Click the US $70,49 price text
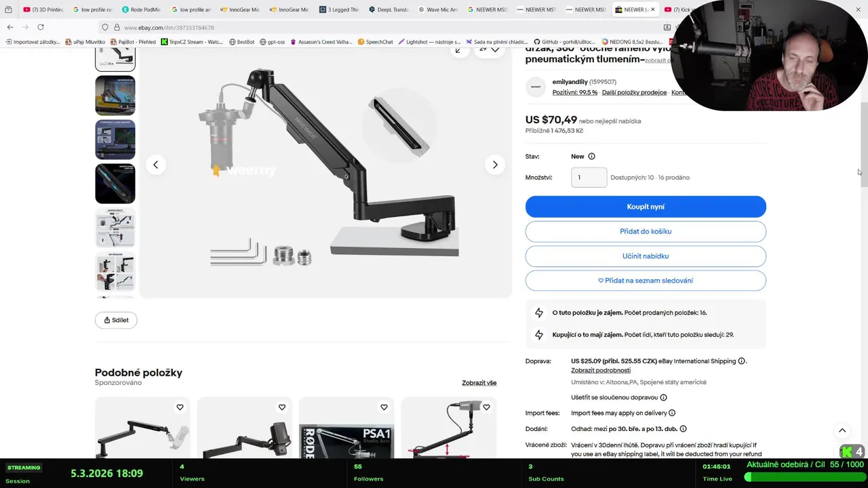868x488 pixels. 551,120
